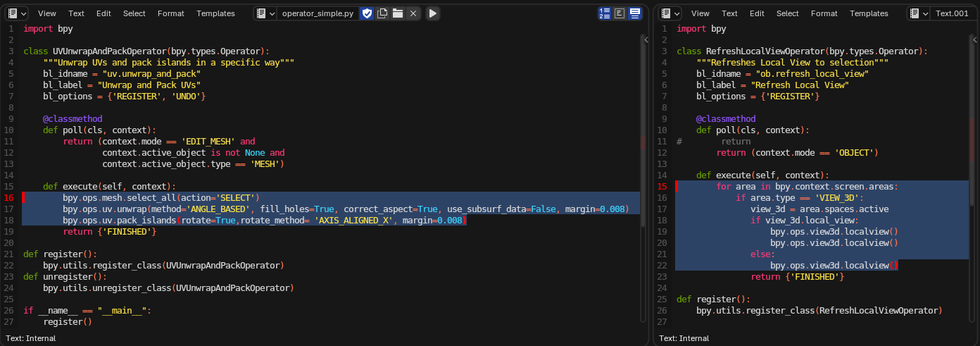
Task: Click if __name__ == "__main__" line
Action: [x=87, y=311]
